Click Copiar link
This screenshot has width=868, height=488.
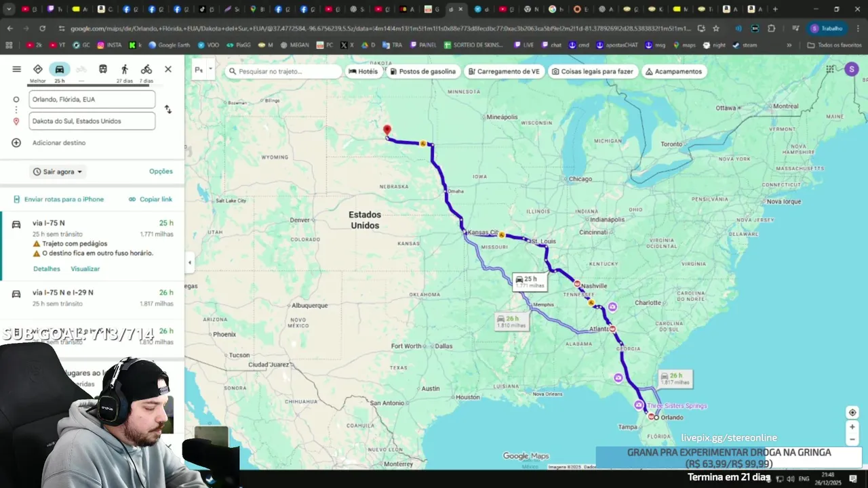tap(151, 199)
